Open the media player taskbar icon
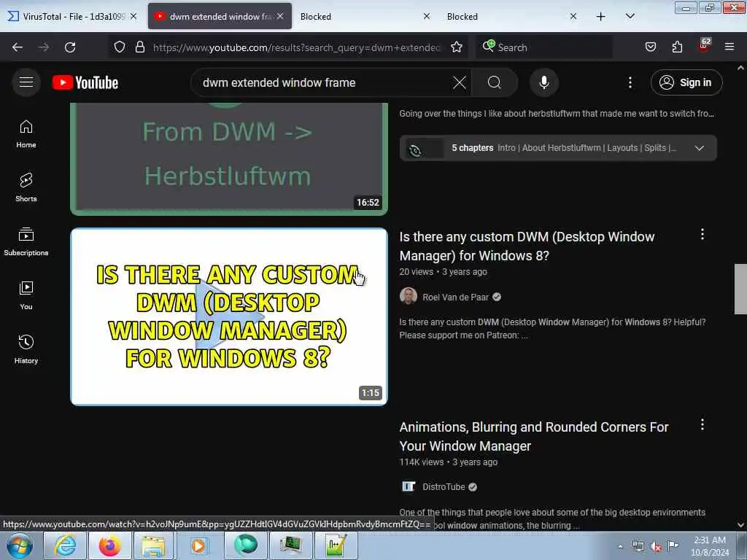This screenshot has height=560, width=747. [199, 546]
